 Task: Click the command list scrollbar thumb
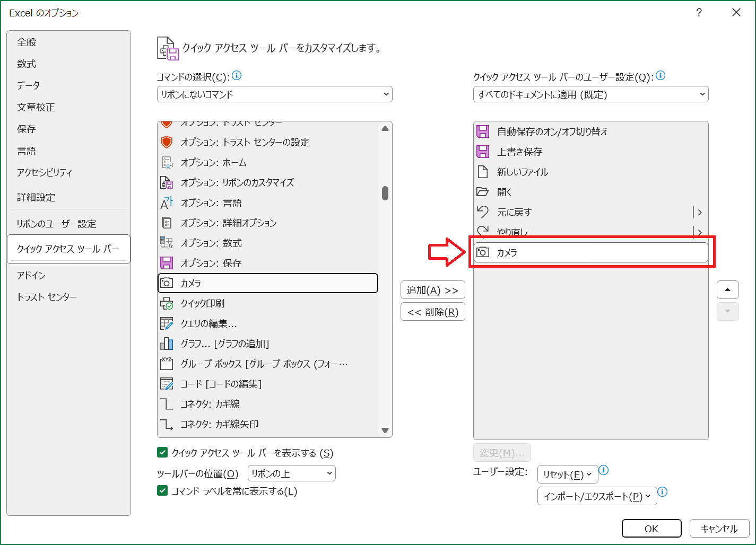[x=385, y=193]
